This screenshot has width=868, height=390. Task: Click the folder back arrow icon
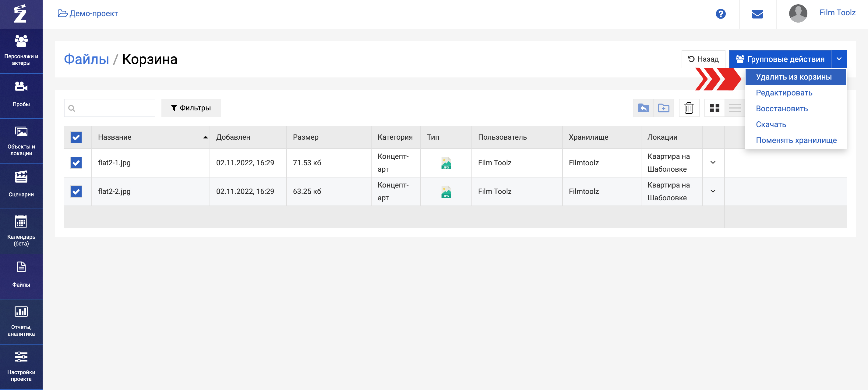click(x=643, y=108)
